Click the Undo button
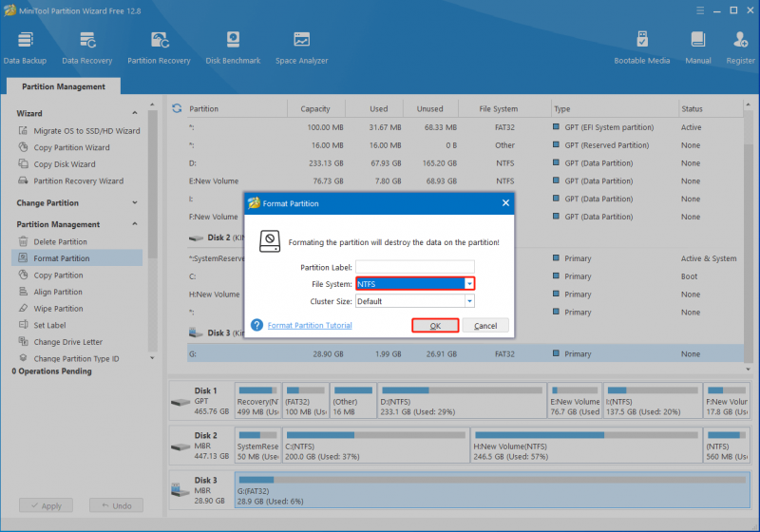Screen dimensions: 760x532 tap(116, 505)
